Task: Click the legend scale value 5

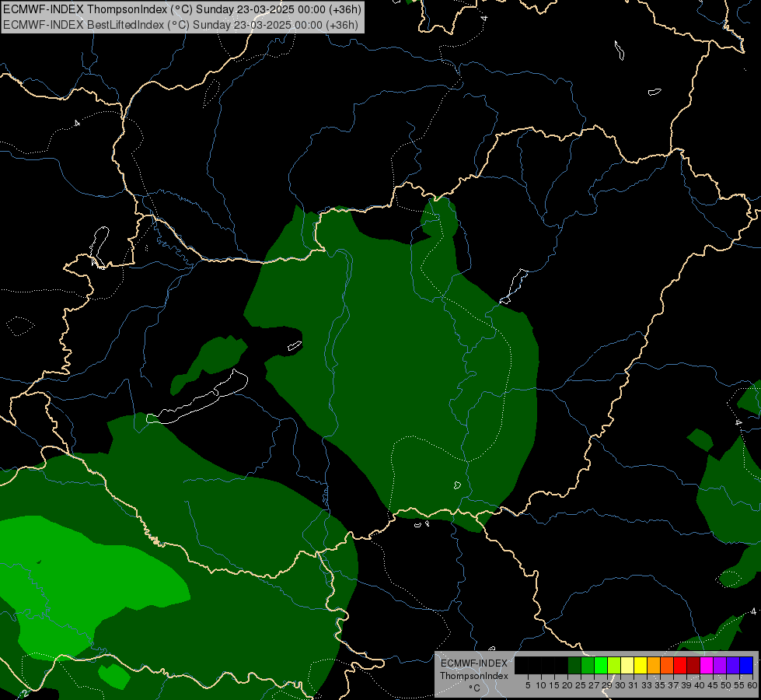Action: point(528,685)
